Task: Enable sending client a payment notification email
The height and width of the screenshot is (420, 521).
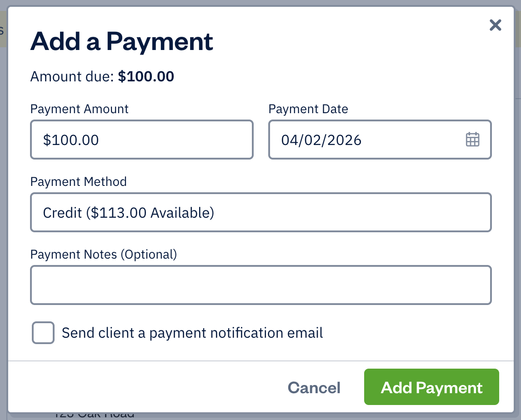Action: (x=43, y=333)
